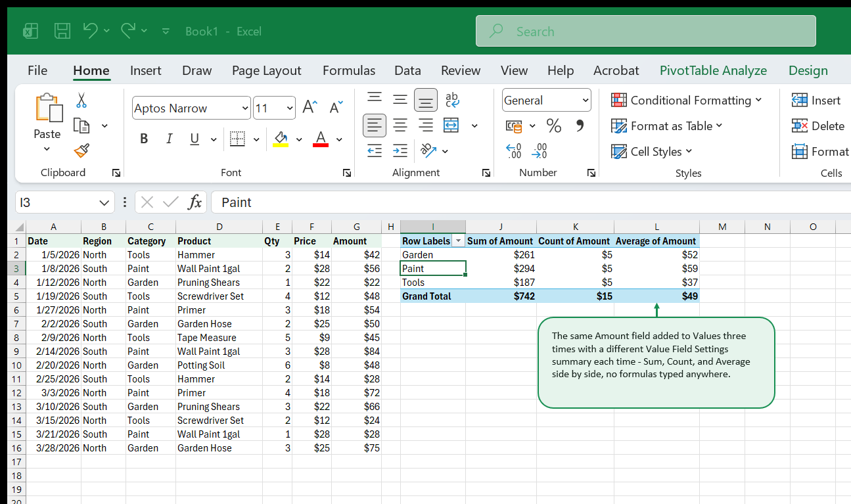
Task: Open the Formulas tab
Action: point(349,70)
